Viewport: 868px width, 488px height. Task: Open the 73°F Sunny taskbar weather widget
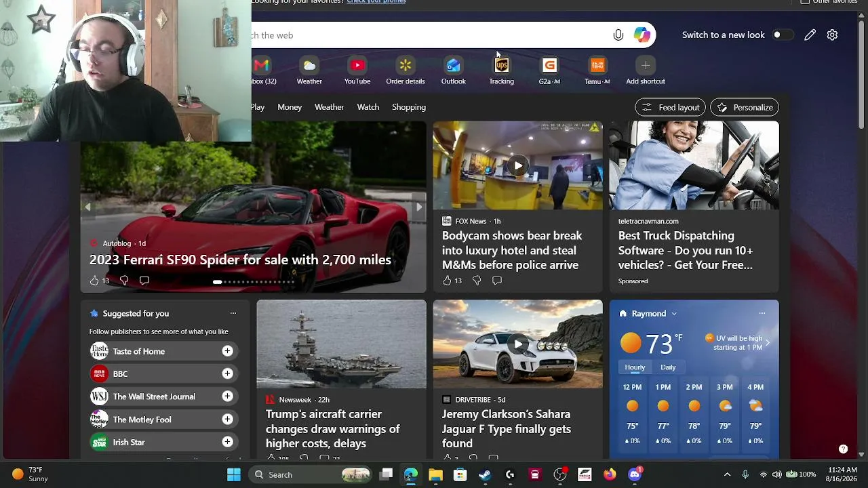coord(31,474)
